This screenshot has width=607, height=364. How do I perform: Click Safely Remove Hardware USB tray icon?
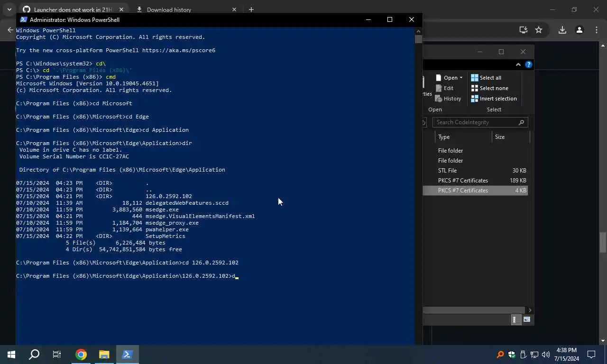tap(523, 355)
